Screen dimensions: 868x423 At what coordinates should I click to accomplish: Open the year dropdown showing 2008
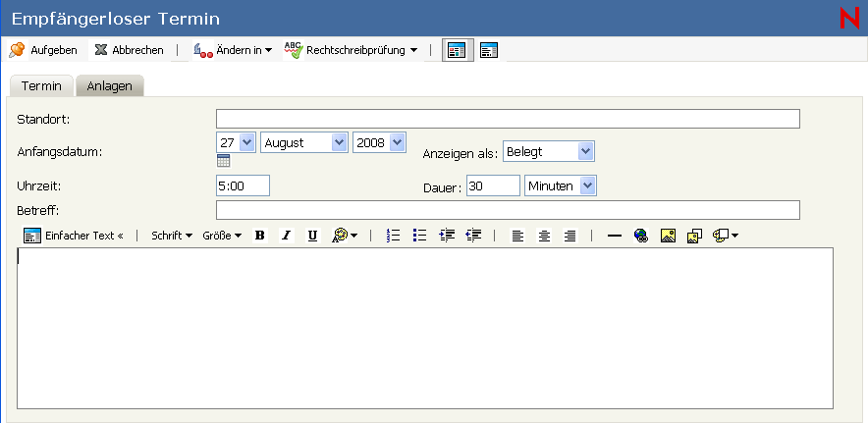(x=379, y=142)
